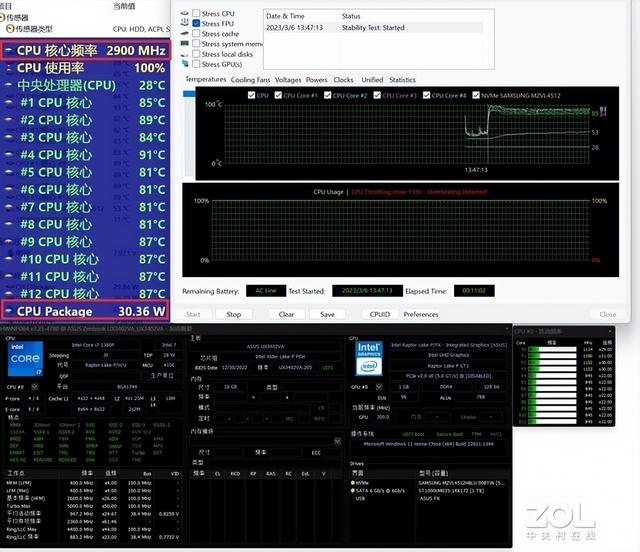Click the SATA 6 Gb/s drive status icon

(x=353, y=491)
